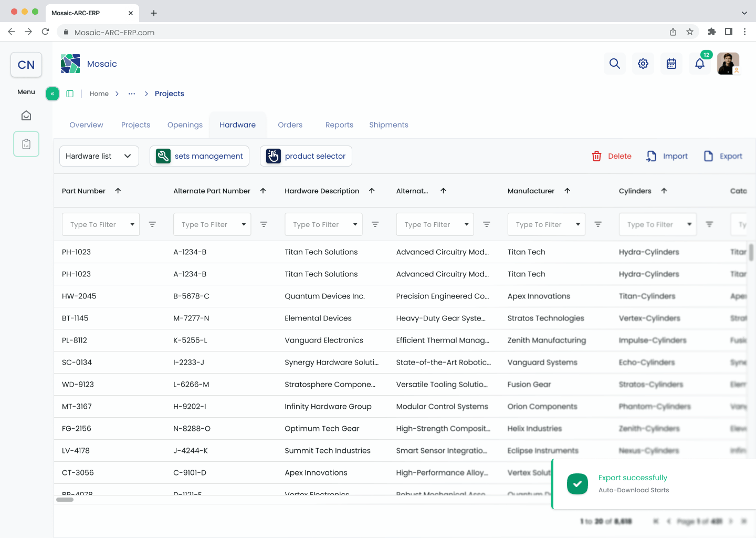Open clipboard icon in sidebar menu

coord(26,144)
